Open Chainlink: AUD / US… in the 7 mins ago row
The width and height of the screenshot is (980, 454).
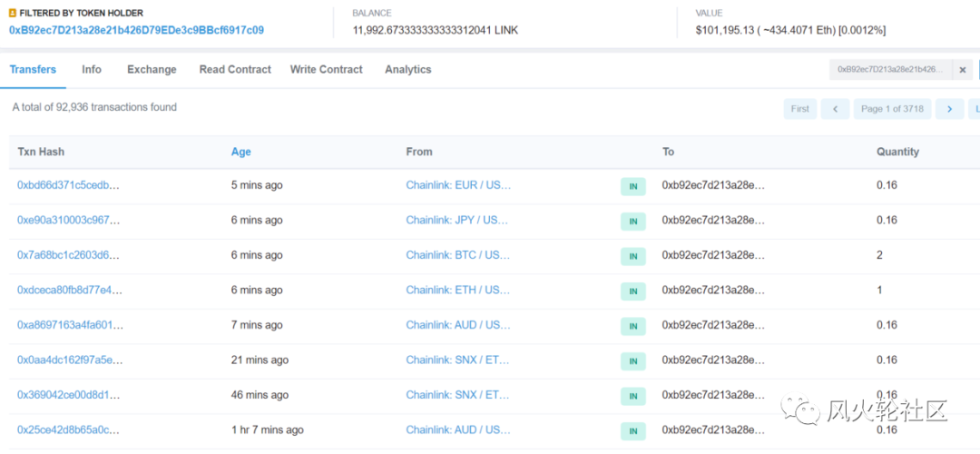458,325
